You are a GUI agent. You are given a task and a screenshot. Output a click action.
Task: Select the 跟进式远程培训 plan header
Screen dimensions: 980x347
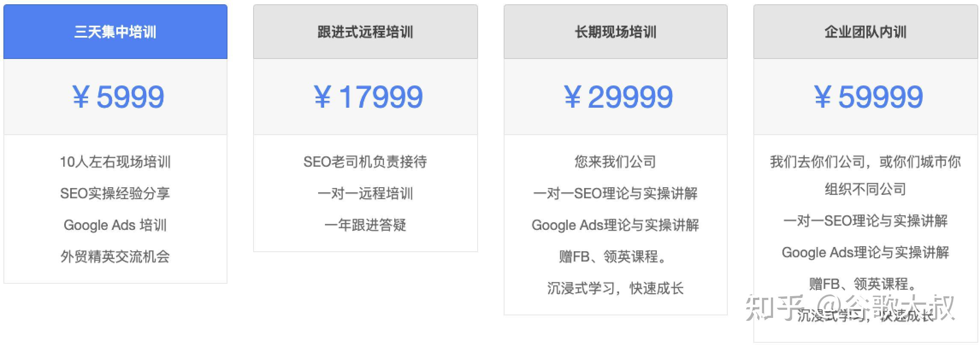pos(365,32)
